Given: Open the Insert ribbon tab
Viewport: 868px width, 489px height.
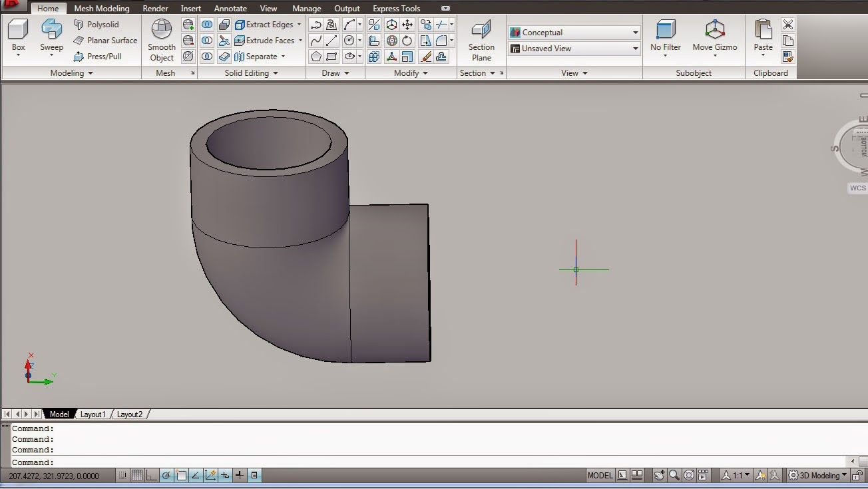Looking at the screenshot, I should tap(191, 9).
